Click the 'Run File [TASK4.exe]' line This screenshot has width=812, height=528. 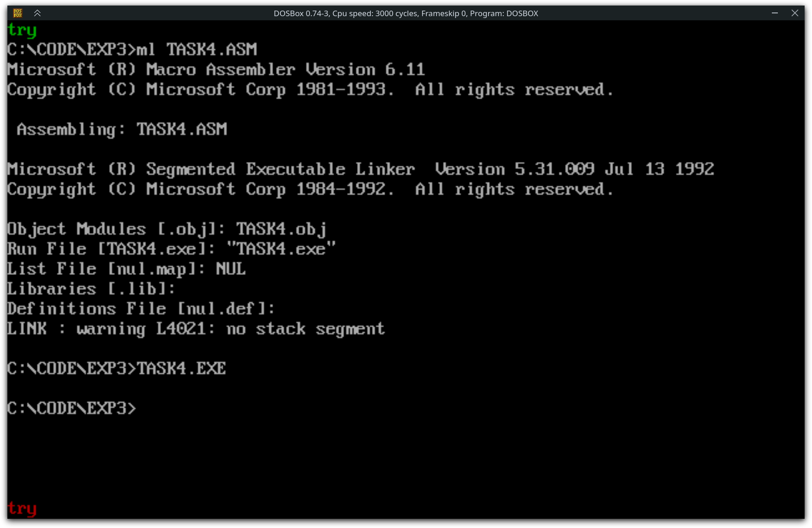[x=171, y=249]
